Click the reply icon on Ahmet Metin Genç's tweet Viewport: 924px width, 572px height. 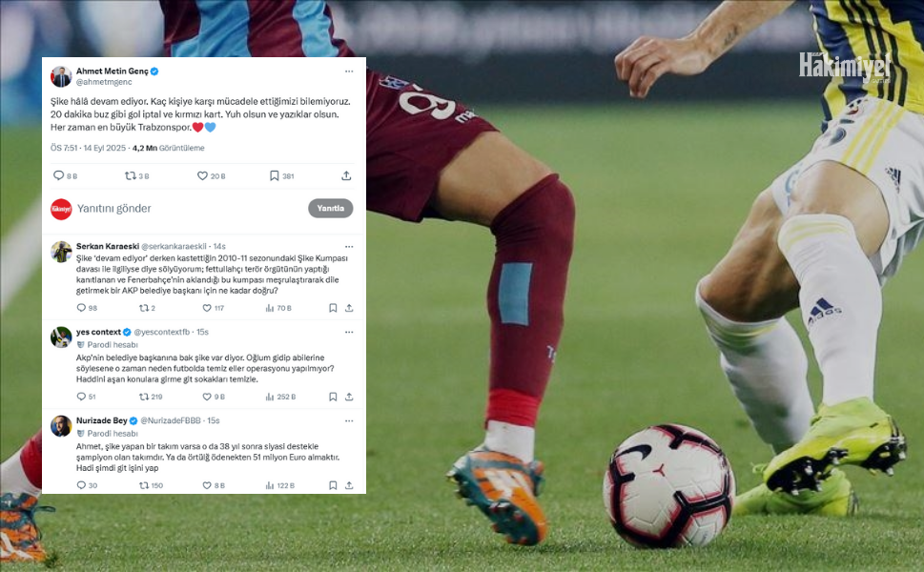pos(58,175)
